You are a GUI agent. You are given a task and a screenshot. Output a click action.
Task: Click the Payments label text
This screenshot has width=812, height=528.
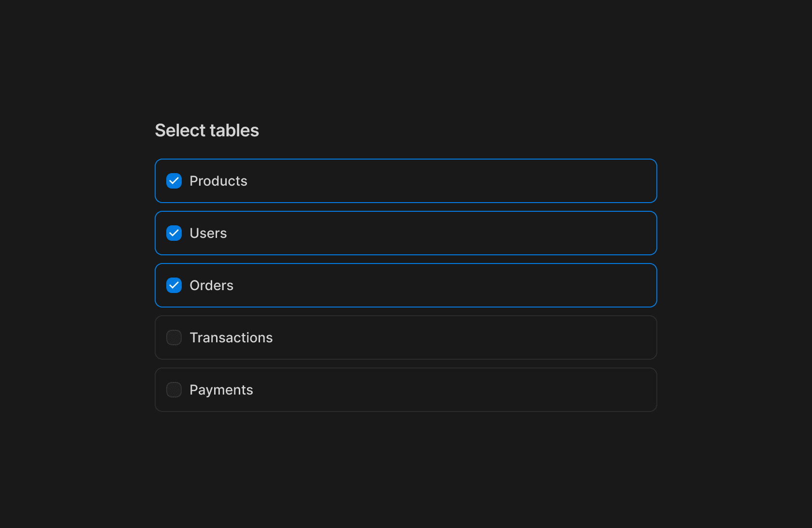coord(221,390)
